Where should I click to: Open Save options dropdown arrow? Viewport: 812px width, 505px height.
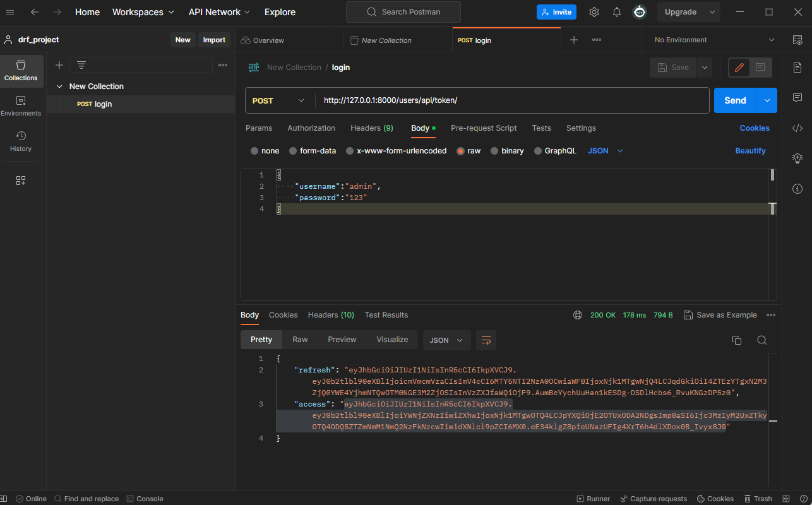[705, 68]
